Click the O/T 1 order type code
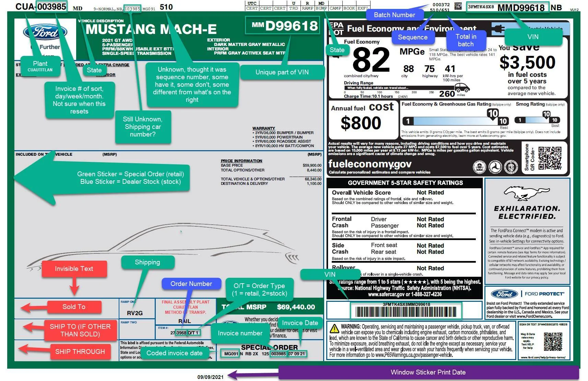The height and width of the screenshot is (381, 588). pyautogui.click(x=193, y=333)
